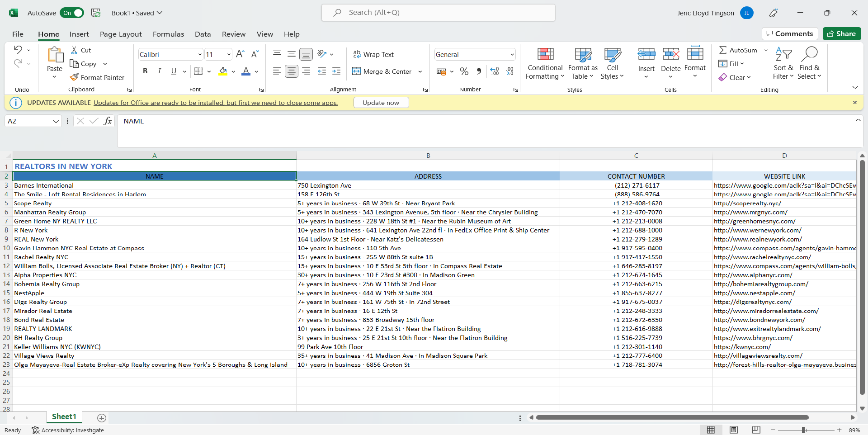Cut the selection with scissors icon

(75, 50)
